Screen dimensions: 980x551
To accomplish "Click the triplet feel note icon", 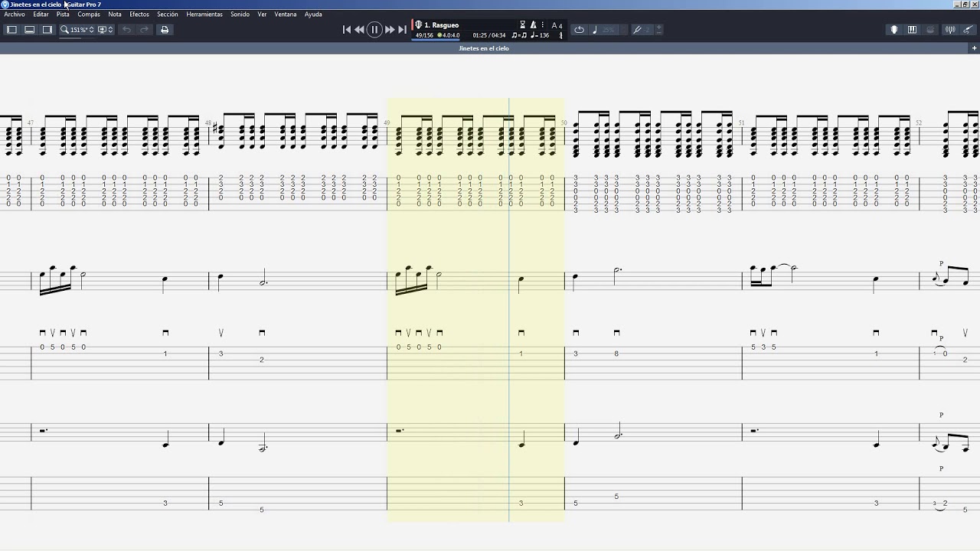I will [519, 35].
